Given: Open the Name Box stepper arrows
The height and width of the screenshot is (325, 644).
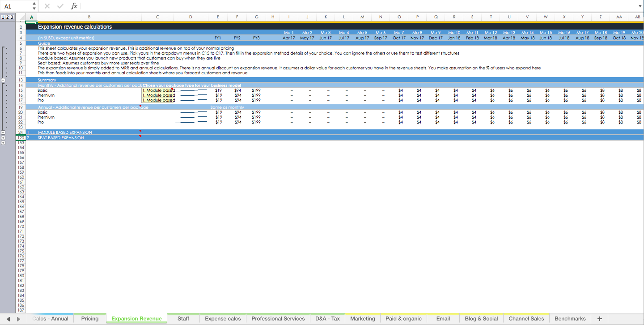Looking at the screenshot, I should pos(34,6).
